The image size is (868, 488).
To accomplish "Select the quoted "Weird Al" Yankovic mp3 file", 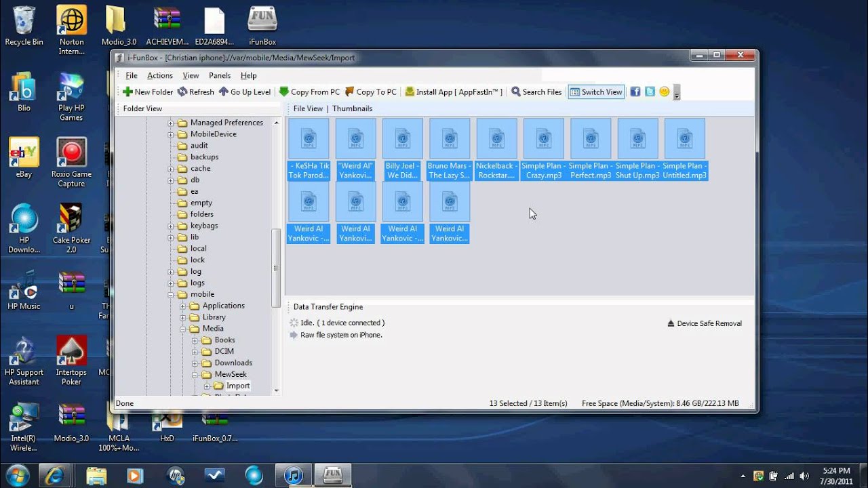I will 356,150.
